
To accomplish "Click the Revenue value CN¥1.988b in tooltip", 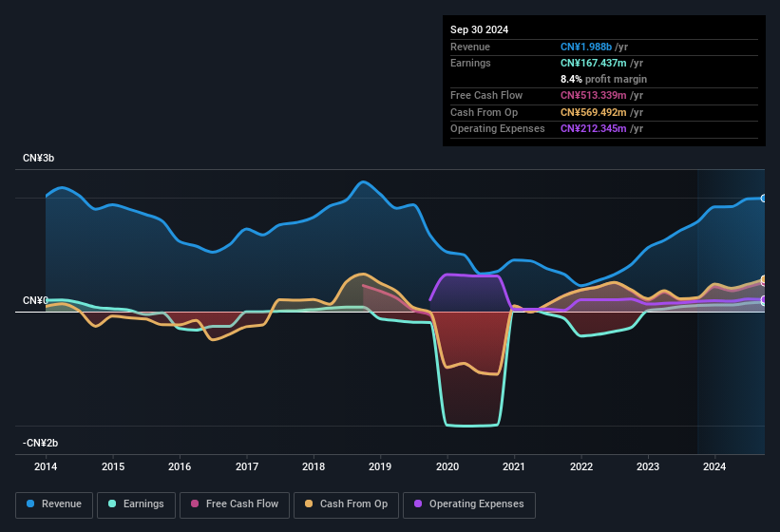I will [x=586, y=47].
